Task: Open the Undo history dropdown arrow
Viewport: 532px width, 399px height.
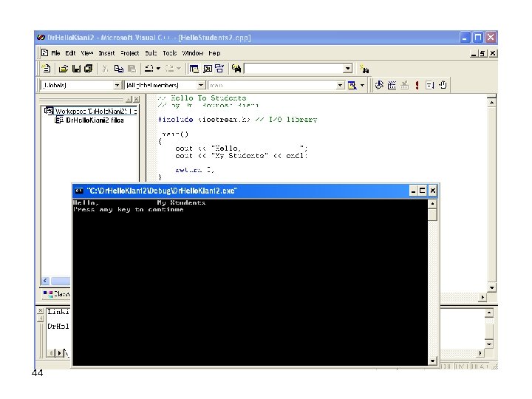Action: click(158, 69)
